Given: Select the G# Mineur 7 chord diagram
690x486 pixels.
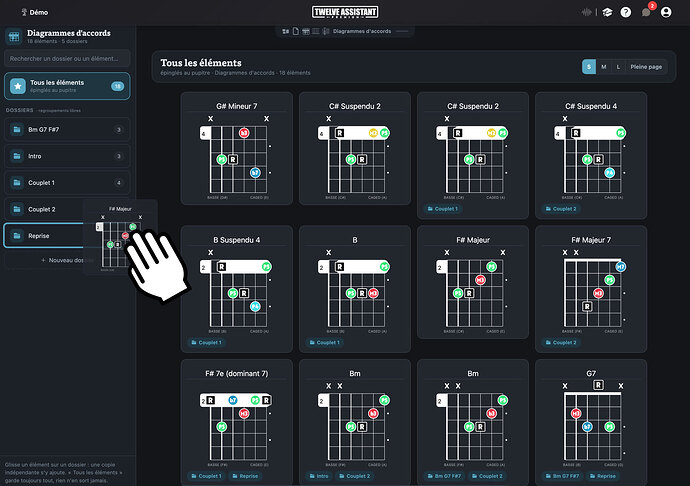Looking at the screenshot, I should tap(237, 148).
